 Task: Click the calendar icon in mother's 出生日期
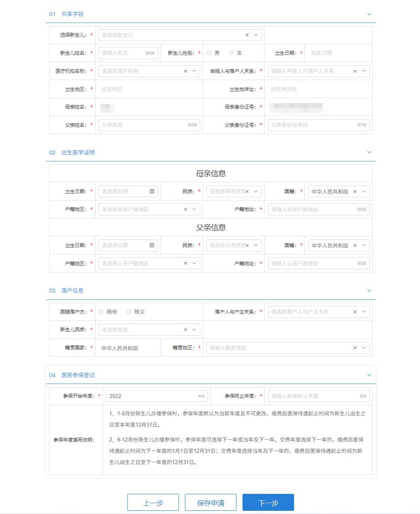pos(152,192)
